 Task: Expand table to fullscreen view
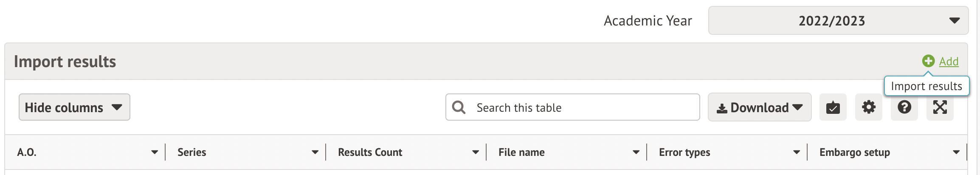940,107
